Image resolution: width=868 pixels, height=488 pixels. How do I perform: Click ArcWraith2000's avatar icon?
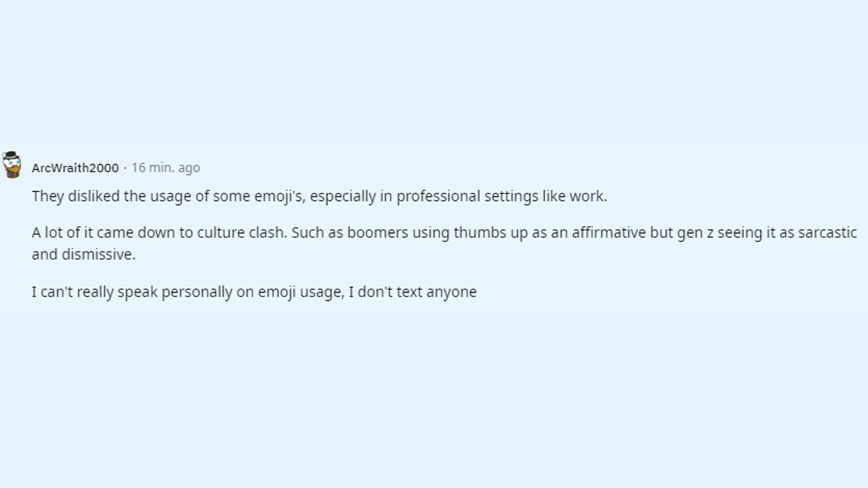[x=12, y=165]
